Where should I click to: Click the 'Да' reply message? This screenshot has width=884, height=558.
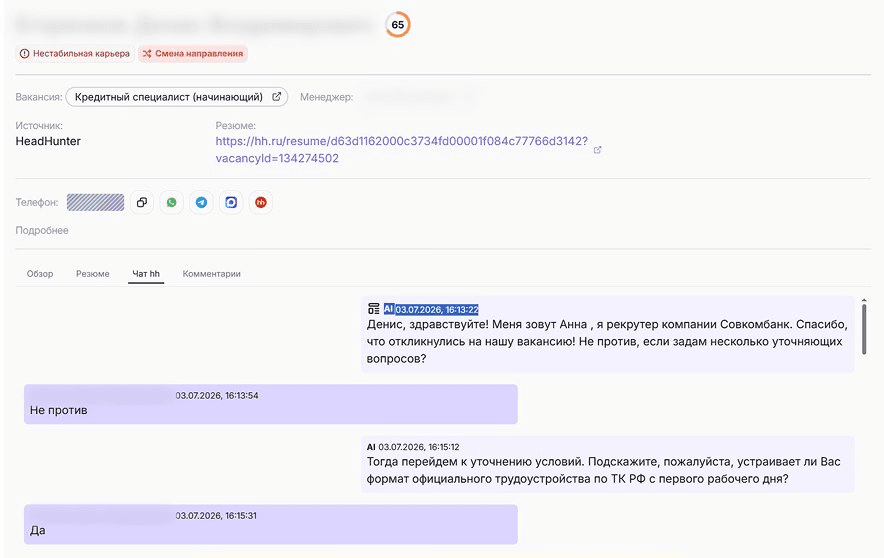(x=271, y=524)
